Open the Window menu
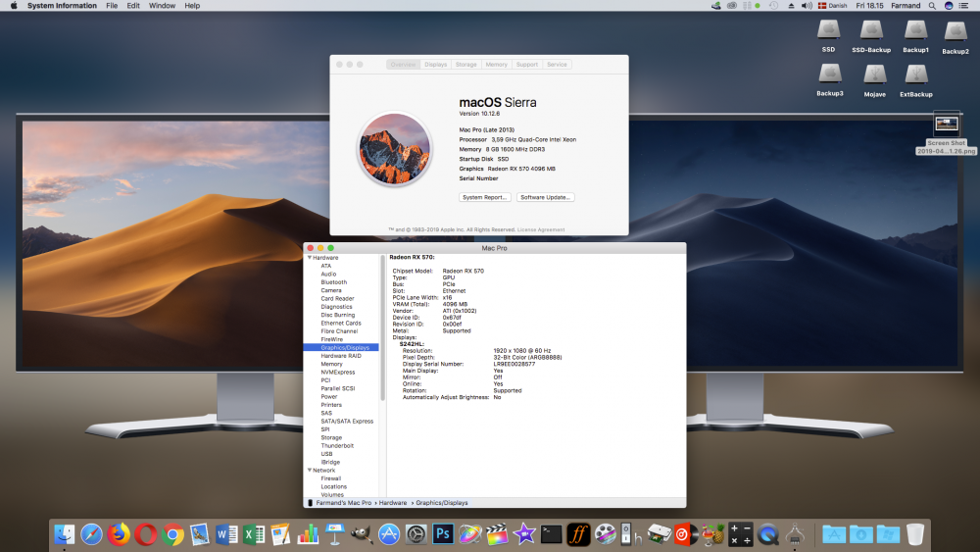The height and width of the screenshot is (552, 980). click(x=162, y=6)
